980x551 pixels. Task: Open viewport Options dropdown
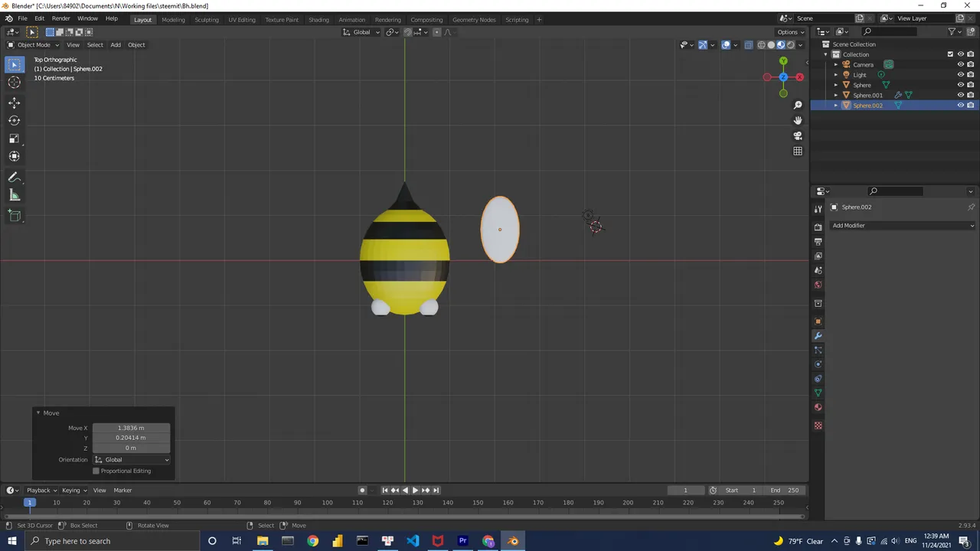tap(791, 32)
